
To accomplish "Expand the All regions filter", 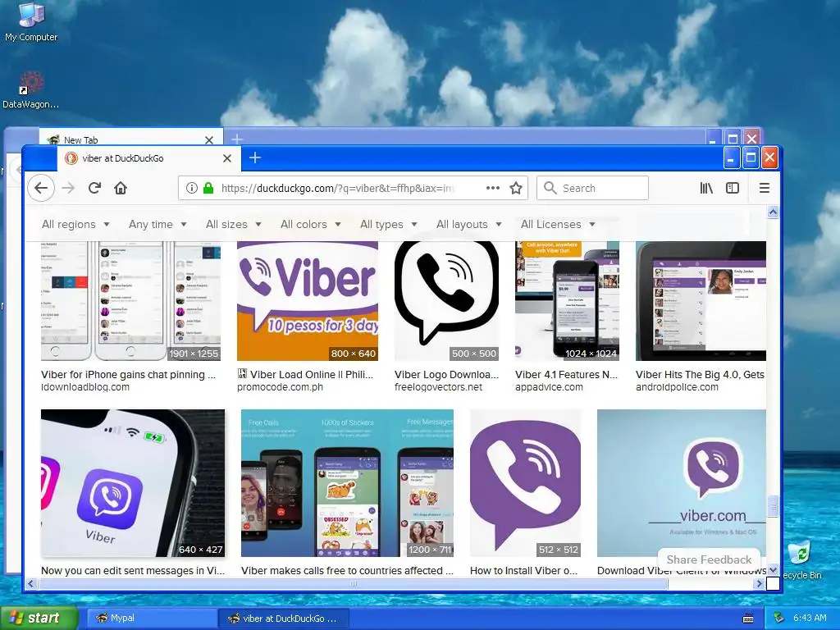I will pyautogui.click(x=75, y=225).
